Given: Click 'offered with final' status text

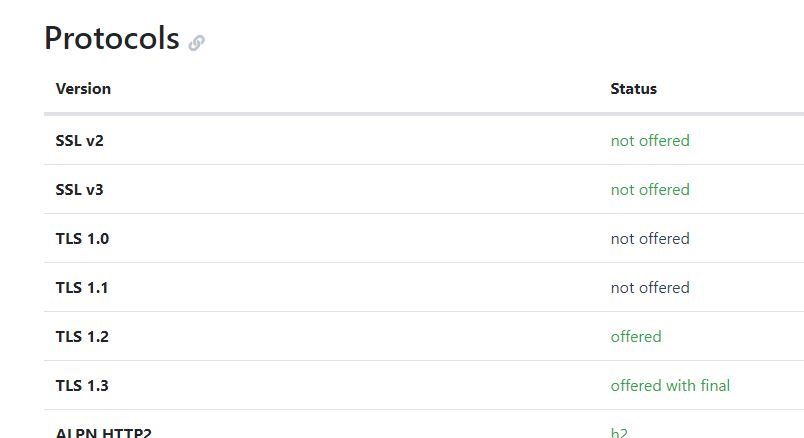Looking at the screenshot, I should coord(670,385).
